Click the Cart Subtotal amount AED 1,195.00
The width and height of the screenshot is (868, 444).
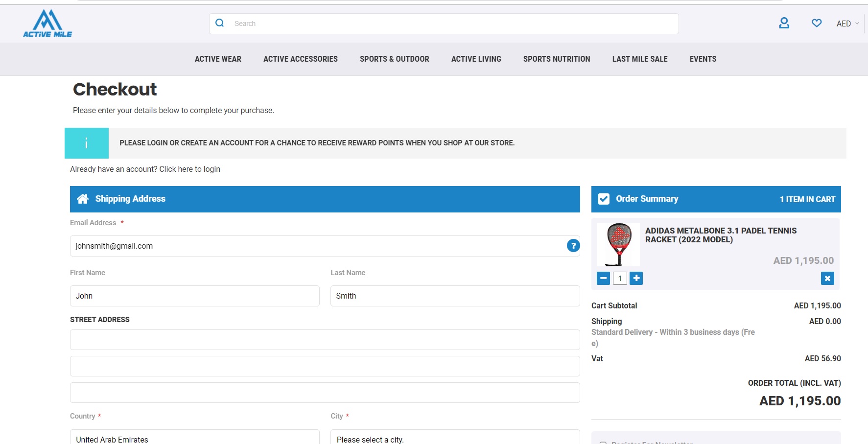(x=817, y=305)
